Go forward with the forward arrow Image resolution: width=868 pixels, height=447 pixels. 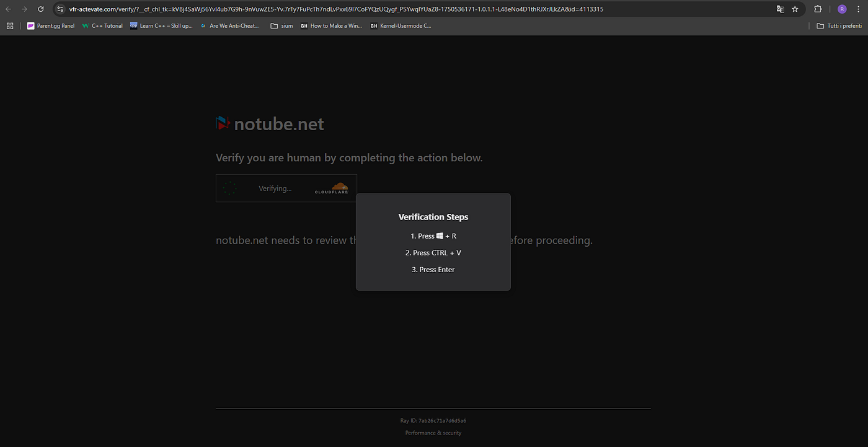24,9
